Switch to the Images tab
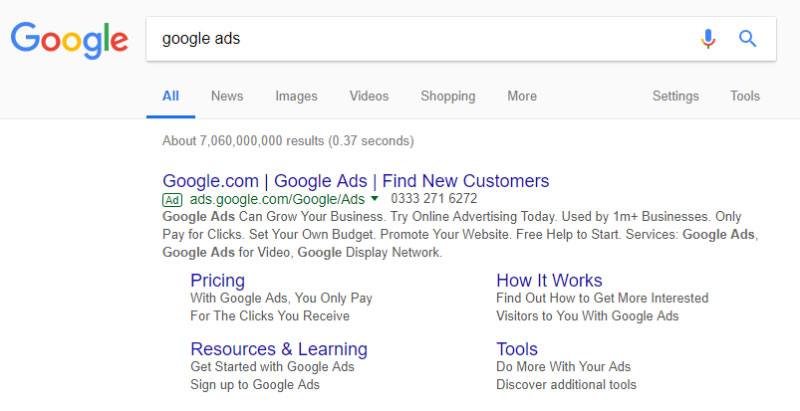 (x=296, y=96)
